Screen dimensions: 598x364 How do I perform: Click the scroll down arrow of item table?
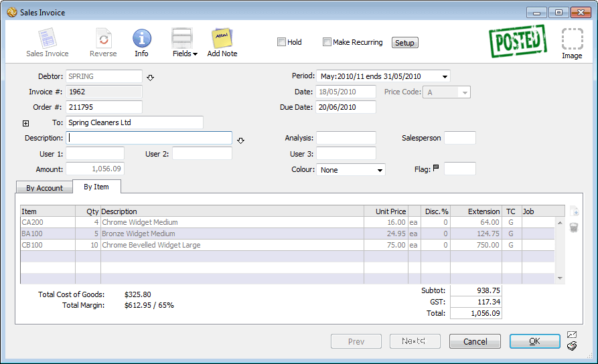tap(560, 278)
